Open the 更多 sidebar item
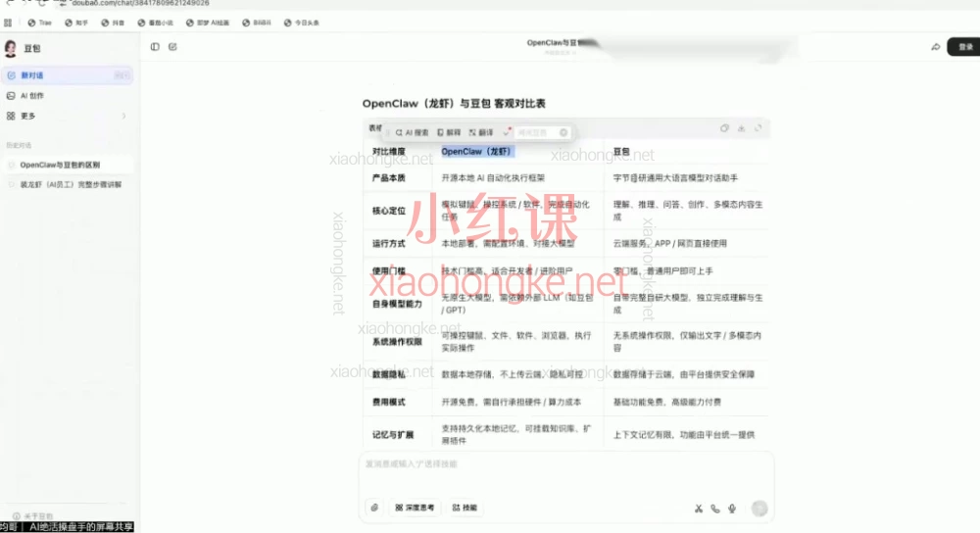The width and height of the screenshot is (980, 533). 69,116
